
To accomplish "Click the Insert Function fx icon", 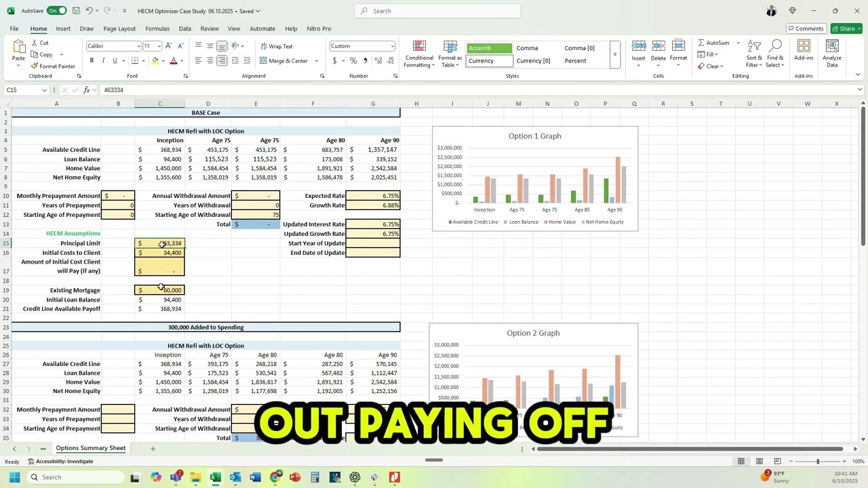I will [86, 90].
